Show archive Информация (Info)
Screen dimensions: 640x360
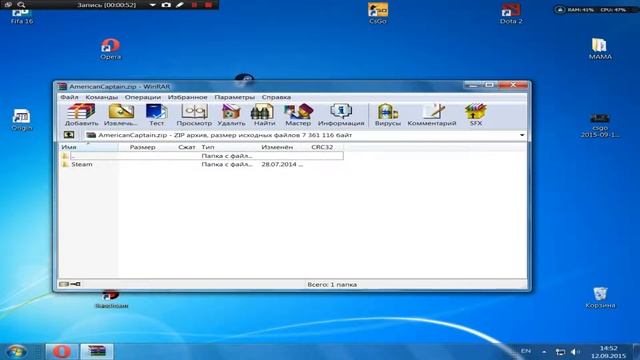pyautogui.click(x=341, y=115)
